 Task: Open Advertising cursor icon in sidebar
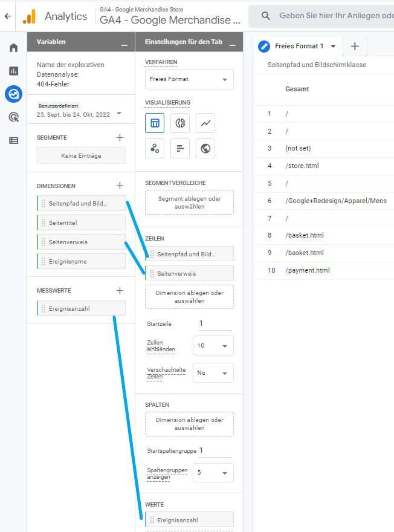click(x=13, y=117)
